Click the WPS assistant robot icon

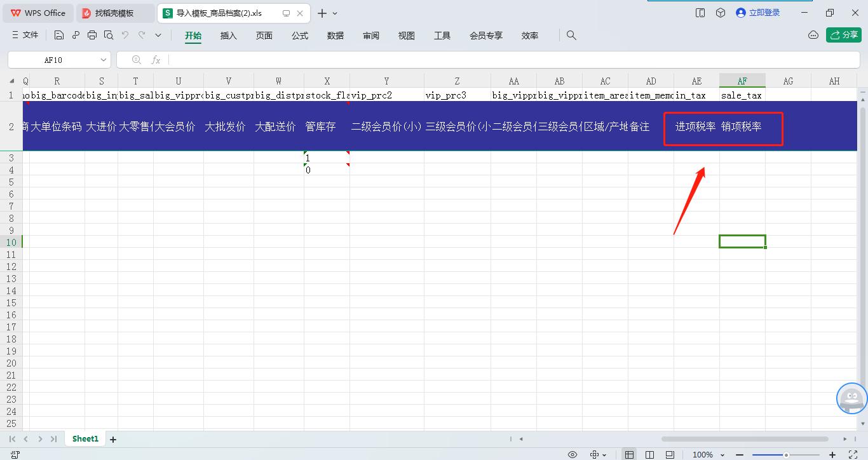click(x=852, y=399)
